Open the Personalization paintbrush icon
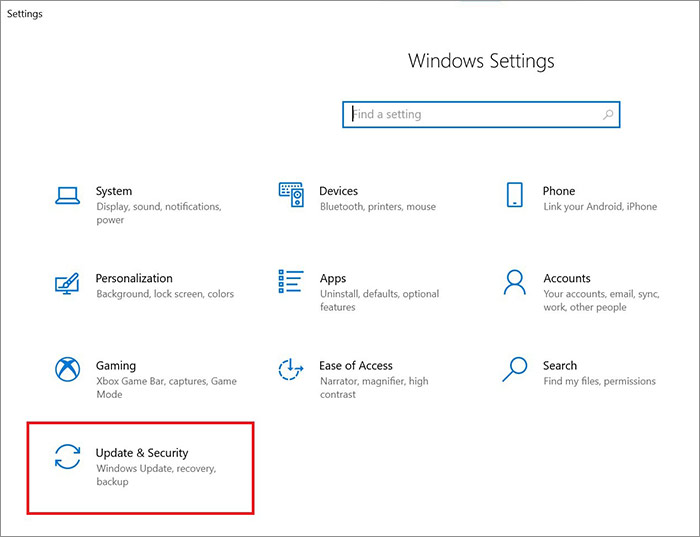Image resolution: width=700 pixels, height=537 pixels. (x=67, y=283)
